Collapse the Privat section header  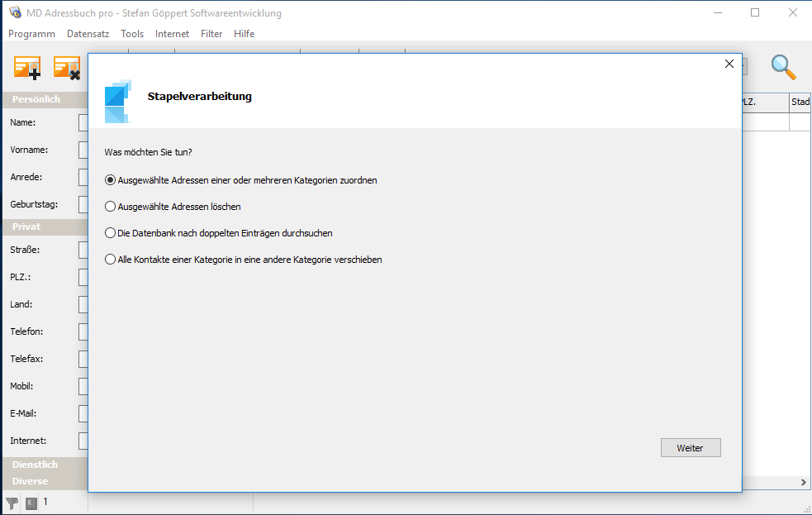(26, 227)
